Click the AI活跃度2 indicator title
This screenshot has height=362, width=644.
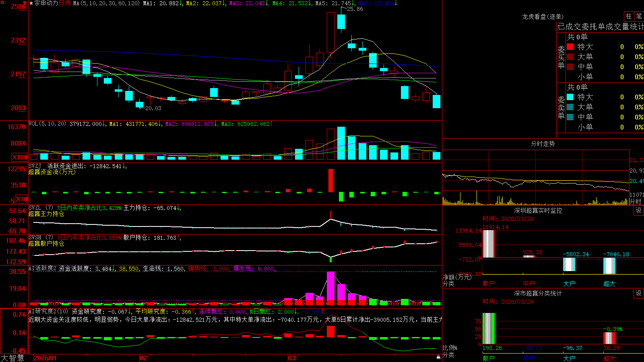pos(43,268)
